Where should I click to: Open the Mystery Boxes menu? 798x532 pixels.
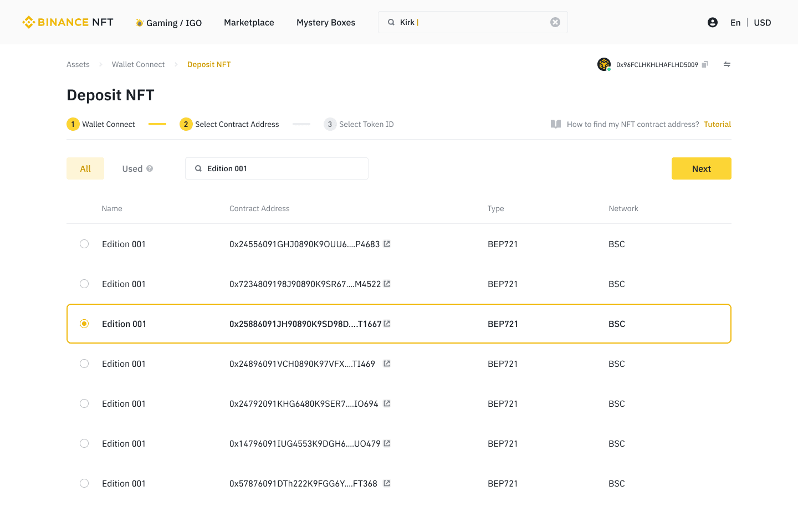(326, 22)
